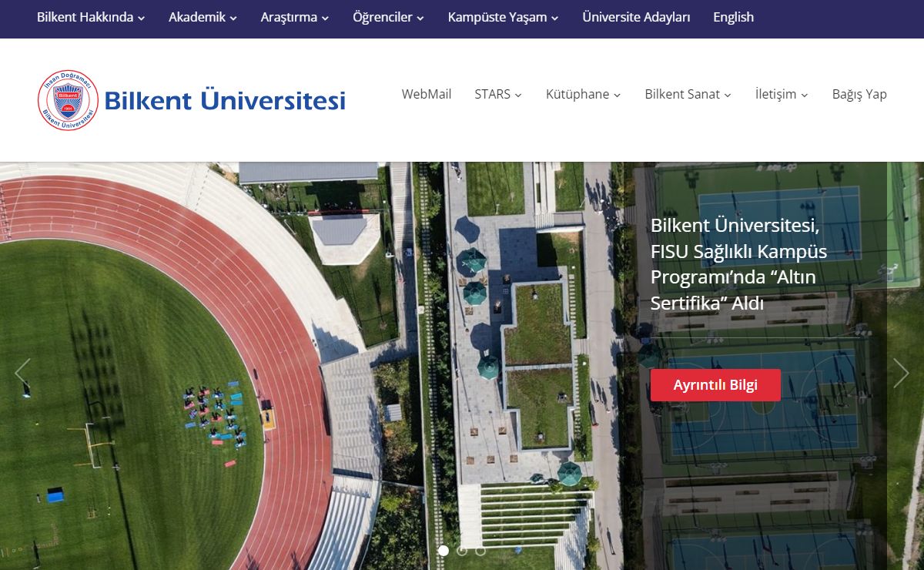Expand the Akademik dropdown menu
This screenshot has width=924, height=570.
pyautogui.click(x=203, y=17)
